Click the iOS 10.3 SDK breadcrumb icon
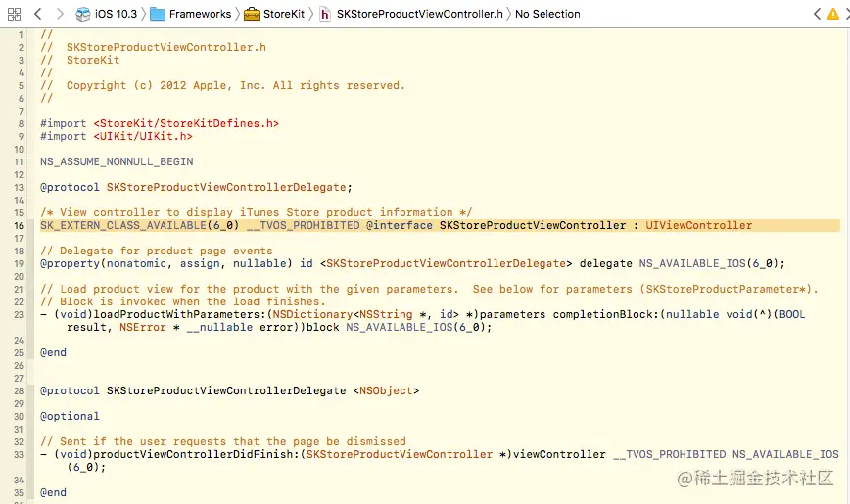Image resolution: width=850 pixels, height=504 pixels. tap(83, 14)
